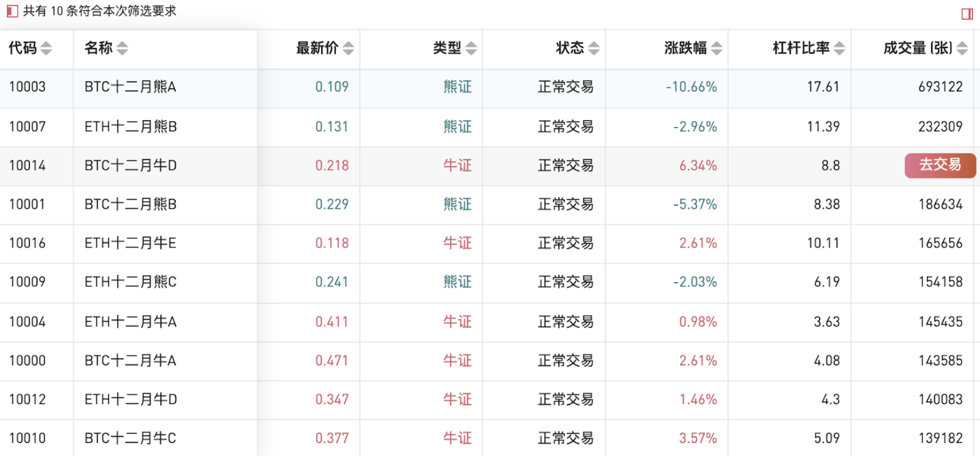Click the 杠杆比率 sort icon
This screenshot has width=980, height=456.
click(839, 49)
